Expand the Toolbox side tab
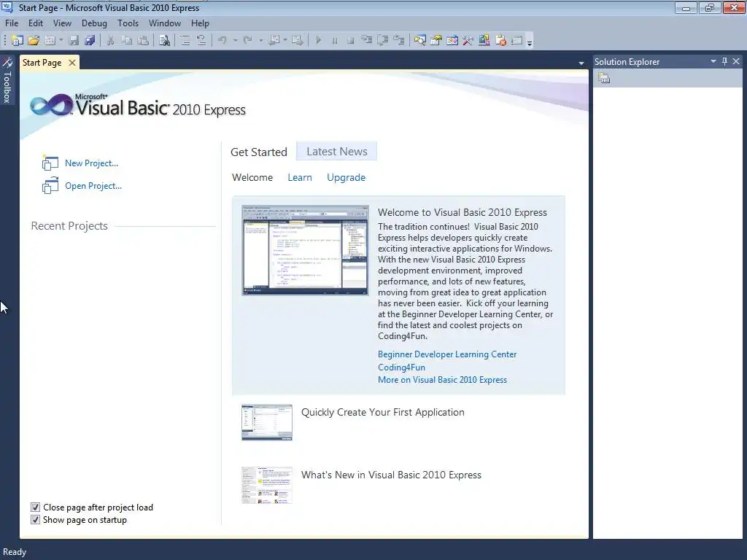The image size is (747, 560). pyautogui.click(x=7, y=80)
